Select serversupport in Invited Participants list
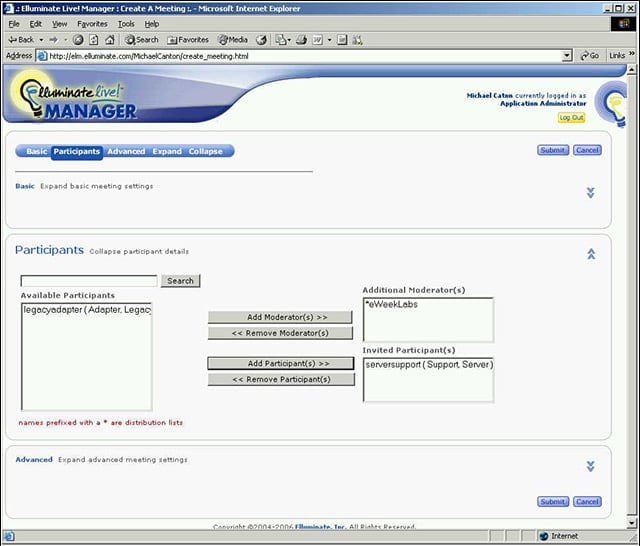The width and height of the screenshot is (640, 546). pyautogui.click(x=429, y=364)
